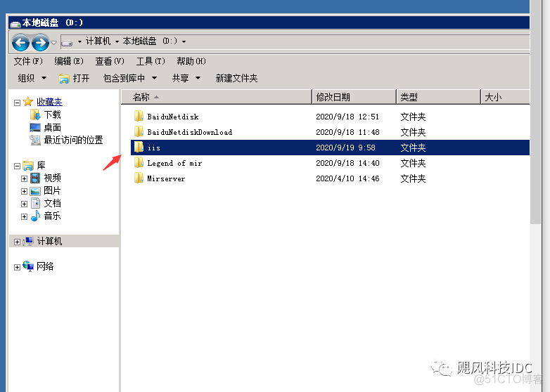This screenshot has height=392, width=550.
Task: Click the drive icon in address bar
Action: [67, 43]
